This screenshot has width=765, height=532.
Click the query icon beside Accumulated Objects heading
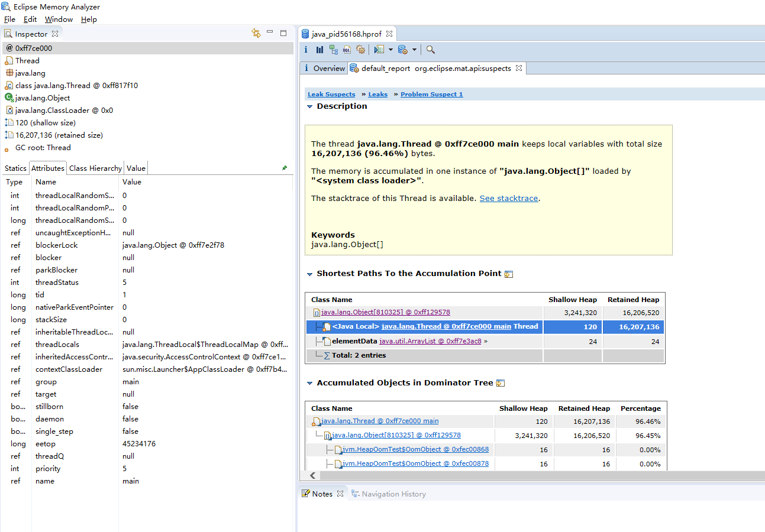(500, 383)
